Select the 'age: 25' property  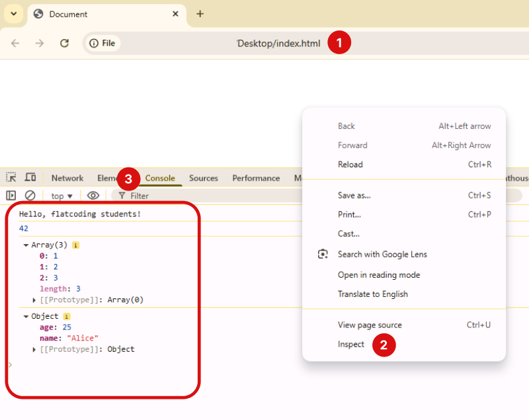tap(56, 327)
